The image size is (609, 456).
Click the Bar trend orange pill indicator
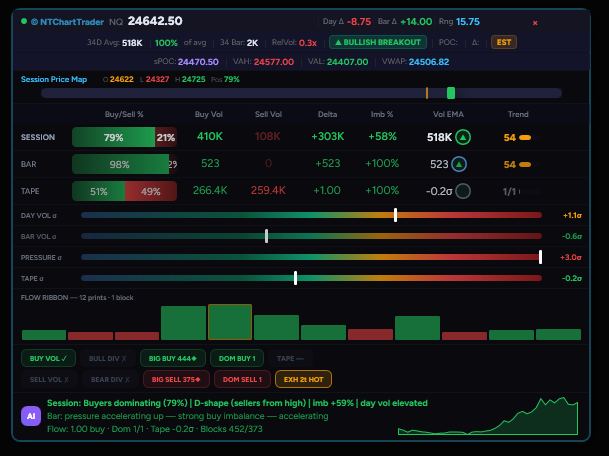(x=525, y=165)
